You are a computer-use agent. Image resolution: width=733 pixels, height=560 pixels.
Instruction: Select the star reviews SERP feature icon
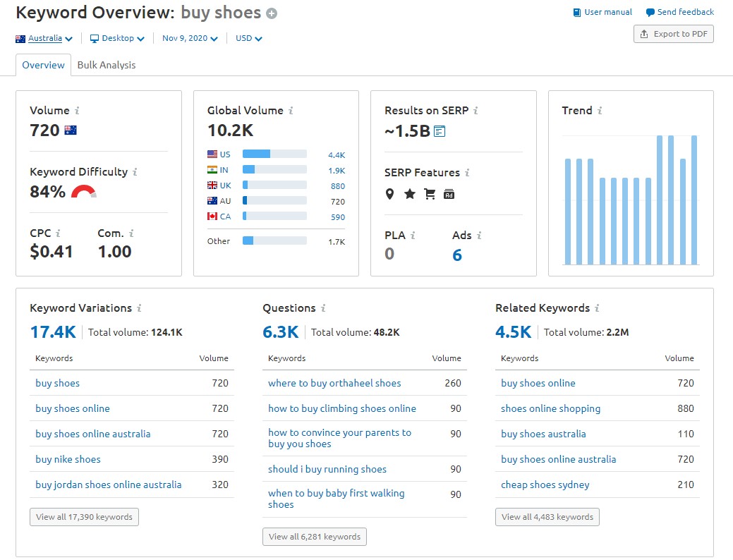(x=410, y=194)
